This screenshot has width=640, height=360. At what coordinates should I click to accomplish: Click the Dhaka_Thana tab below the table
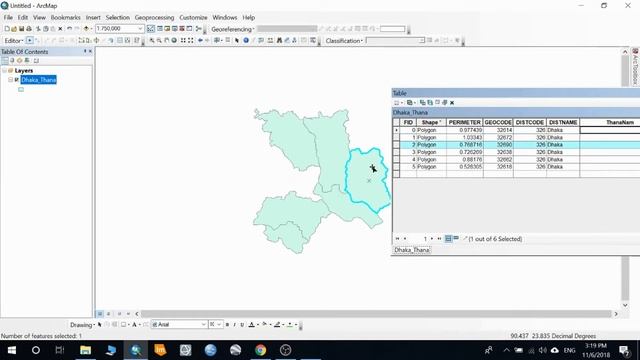coord(412,250)
